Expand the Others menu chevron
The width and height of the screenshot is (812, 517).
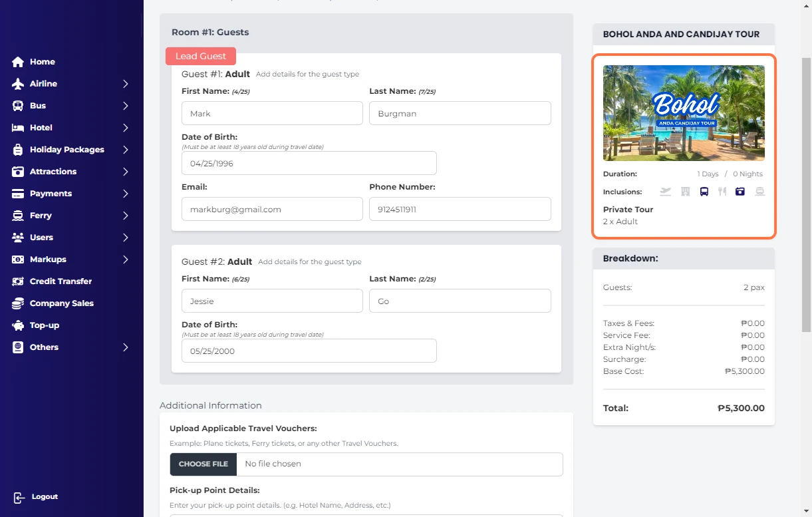click(x=125, y=347)
